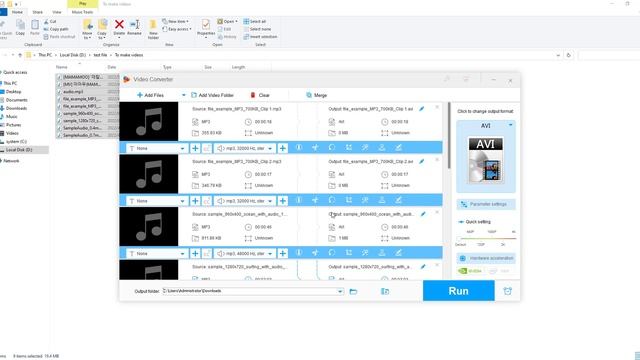The height and width of the screenshot is (360, 640).
Task: Click the Merge button in Video Converter
Action: click(317, 95)
